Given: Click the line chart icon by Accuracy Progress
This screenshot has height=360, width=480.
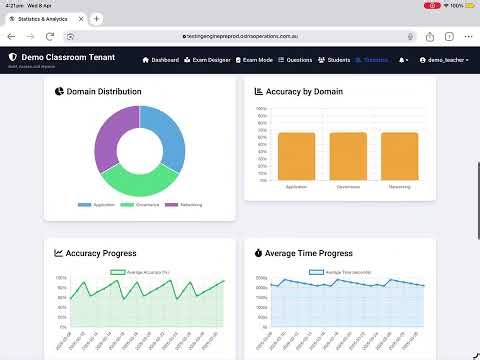Looking at the screenshot, I should [x=58, y=253].
